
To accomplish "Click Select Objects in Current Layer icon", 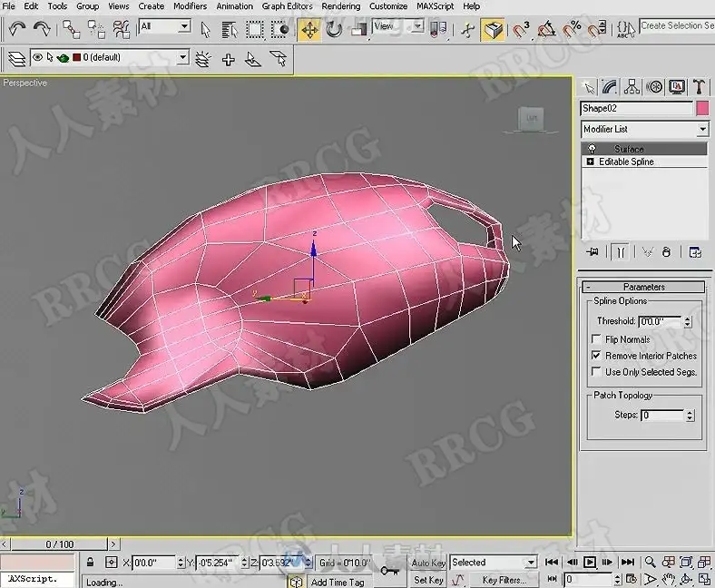I will [252, 59].
